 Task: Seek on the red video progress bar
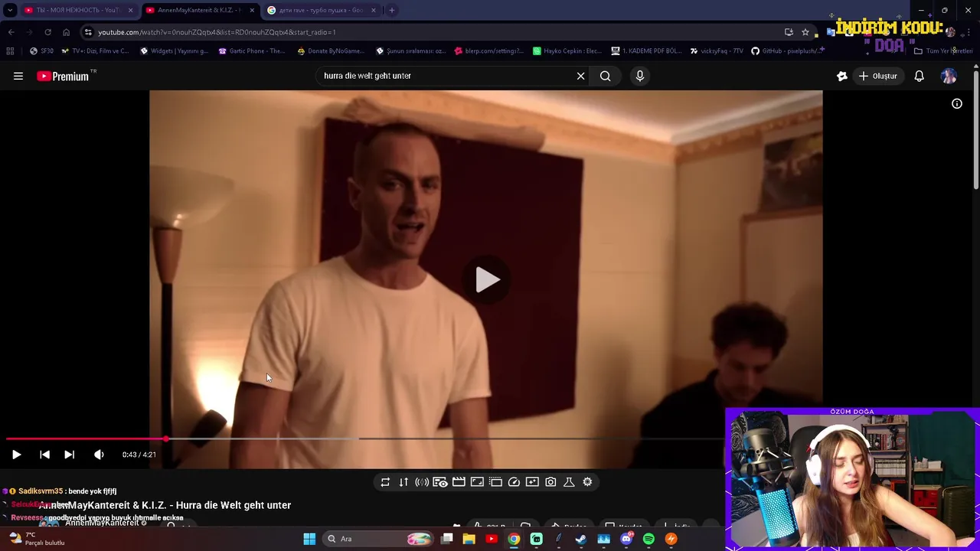364,439
